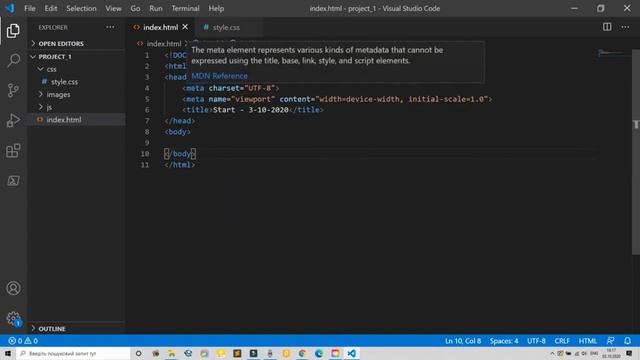This screenshot has width=640, height=360.
Task: Click the viewport meta tag on line 5
Action: (x=337, y=99)
